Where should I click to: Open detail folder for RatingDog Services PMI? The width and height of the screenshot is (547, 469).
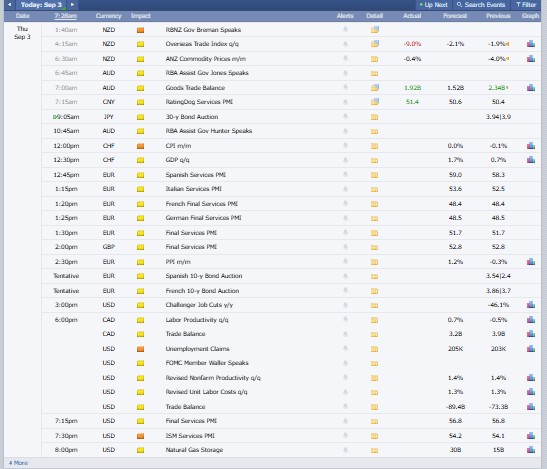click(375, 102)
